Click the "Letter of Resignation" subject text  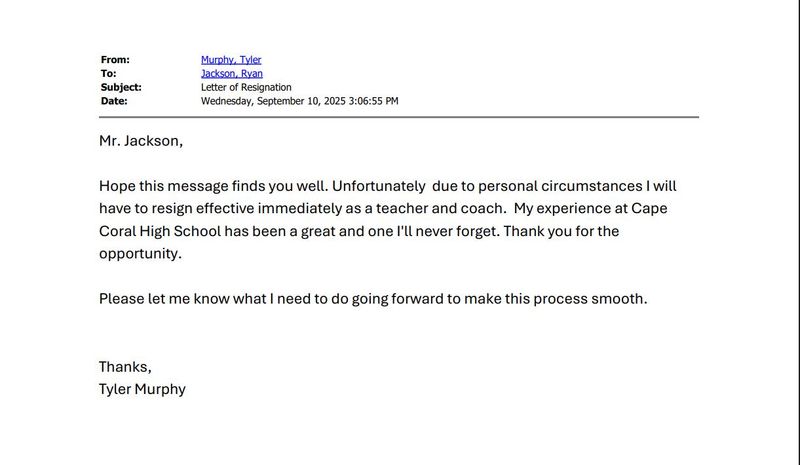click(x=246, y=87)
